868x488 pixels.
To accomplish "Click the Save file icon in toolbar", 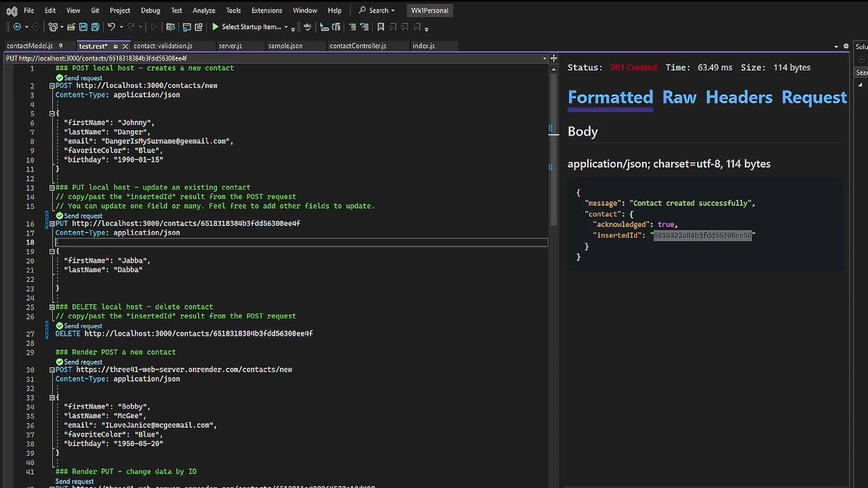I will point(83,27).
